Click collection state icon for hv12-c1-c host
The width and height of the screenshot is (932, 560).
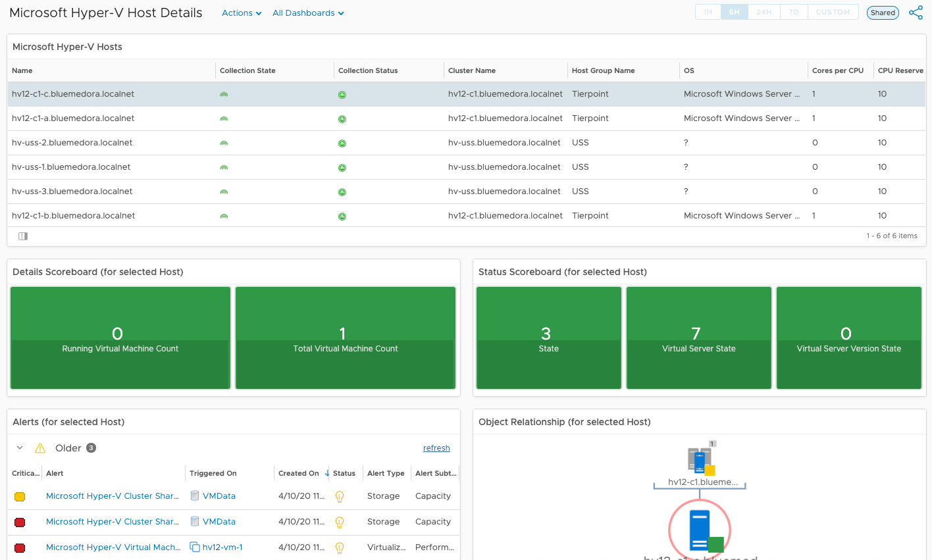224,95
